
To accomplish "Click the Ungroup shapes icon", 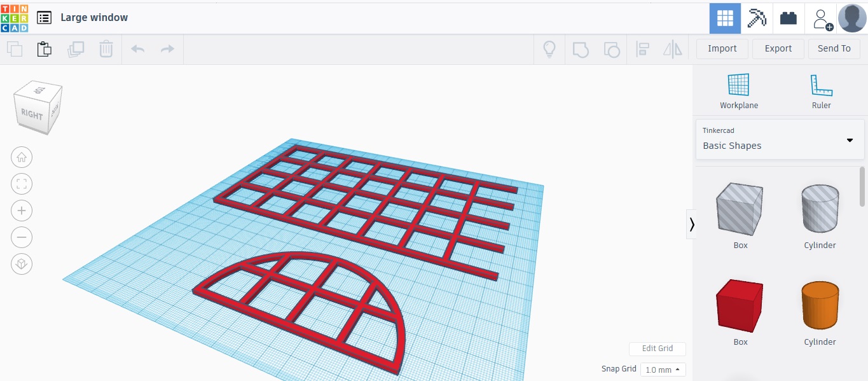I will click(x=612, y=49).
